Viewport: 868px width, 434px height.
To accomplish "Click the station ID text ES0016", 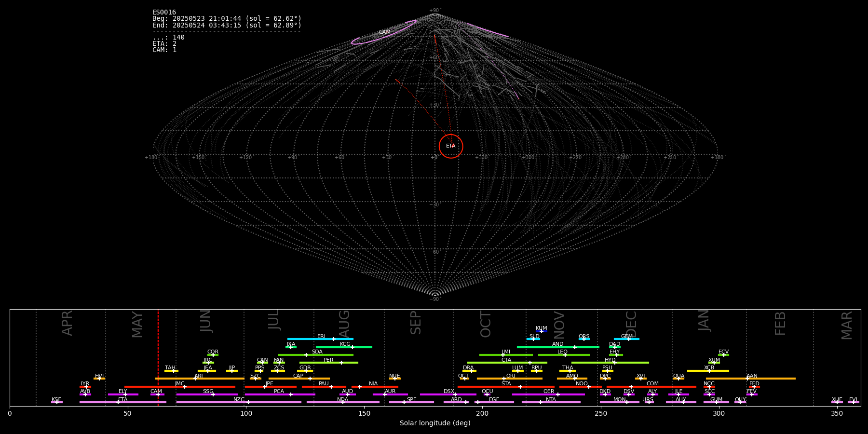I will click(x=164, y=13).
